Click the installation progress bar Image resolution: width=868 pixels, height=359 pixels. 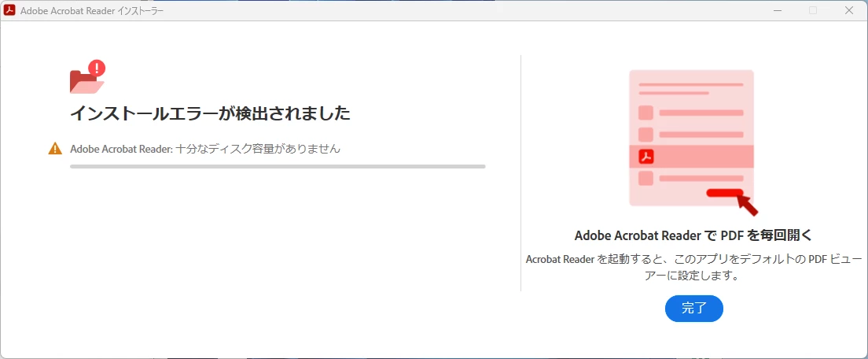278,166
